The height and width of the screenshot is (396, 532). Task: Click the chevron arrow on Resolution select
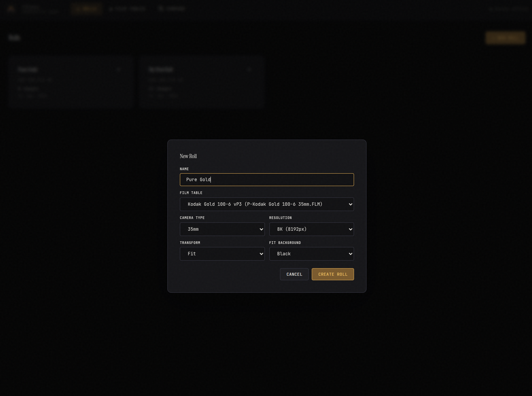pos(350,229)
